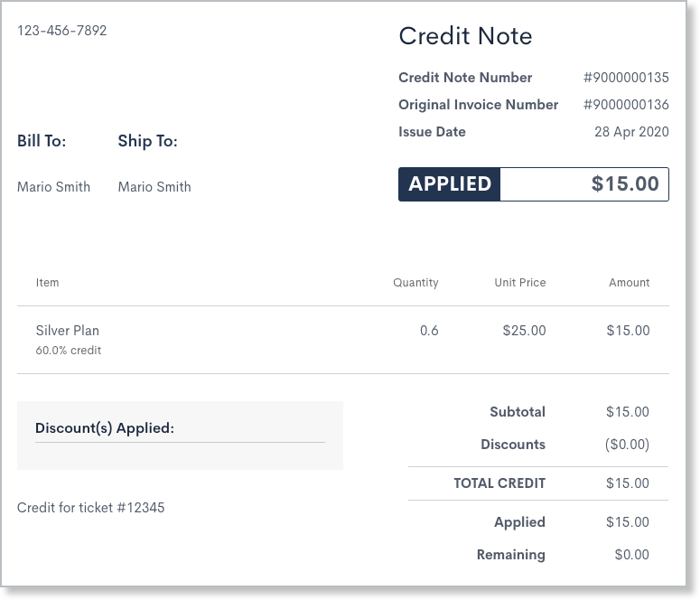This screenshot has height=600, width=700.
Task: Click the Remaining $0.00 value
Action: click(x=631, y=555)
